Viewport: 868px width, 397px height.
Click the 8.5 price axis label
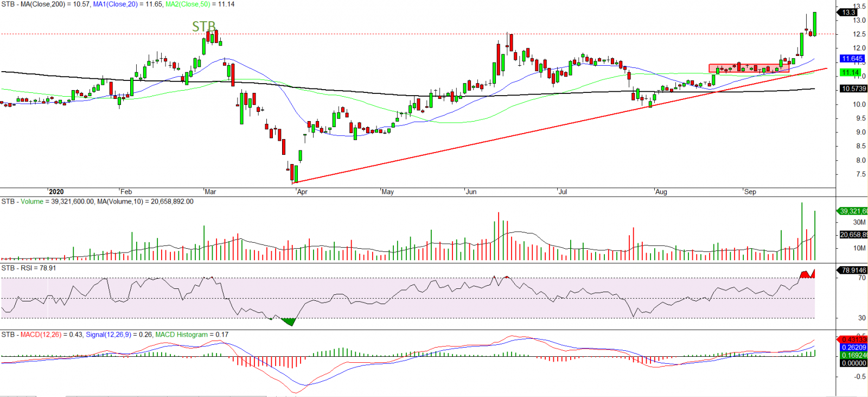pos(860,146)
